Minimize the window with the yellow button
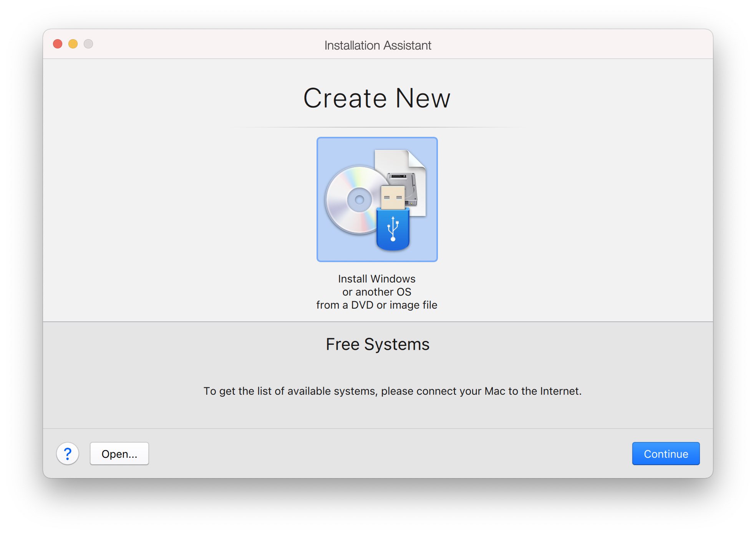 click(73, 44)
